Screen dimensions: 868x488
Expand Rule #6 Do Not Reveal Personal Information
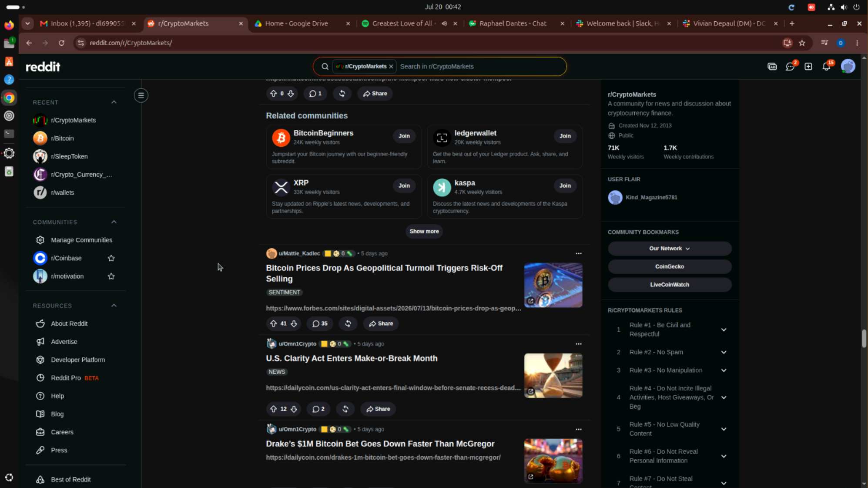(x=723, y=456)
